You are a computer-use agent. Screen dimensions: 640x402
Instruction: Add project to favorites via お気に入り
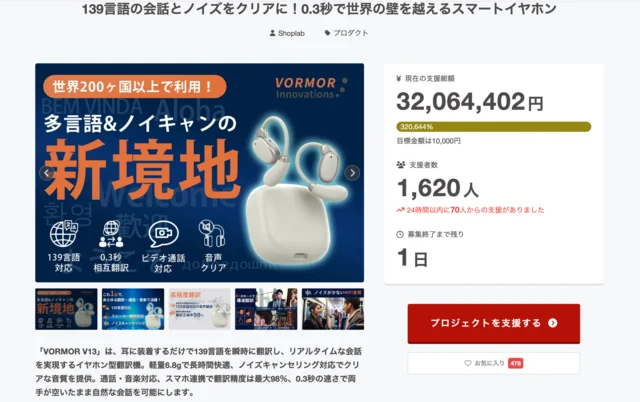coord(493,363)
